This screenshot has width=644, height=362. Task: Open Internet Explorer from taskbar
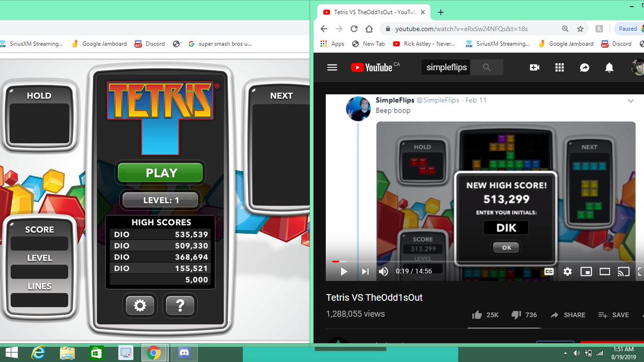(x=38, y=353)
